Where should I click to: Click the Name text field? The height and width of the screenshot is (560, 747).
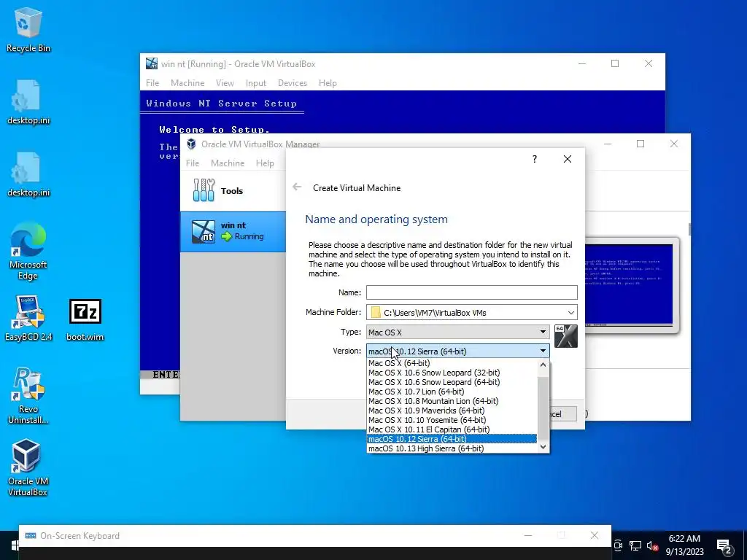[472, 292]
